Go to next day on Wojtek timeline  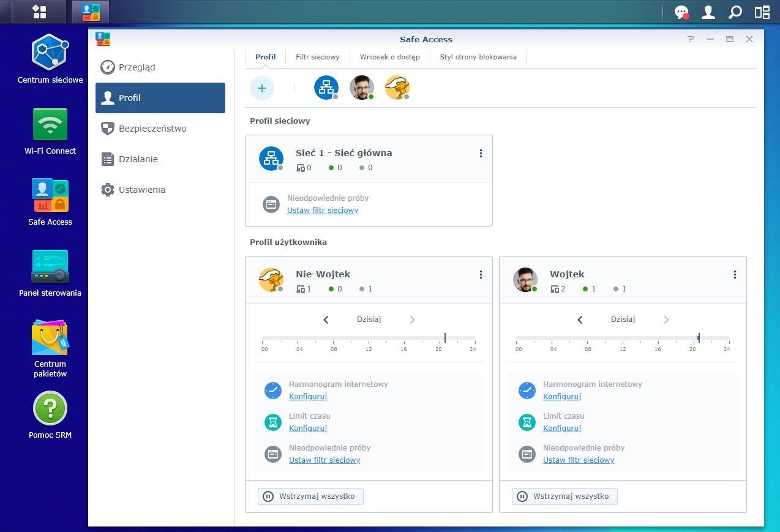click(x=666, y=320)
